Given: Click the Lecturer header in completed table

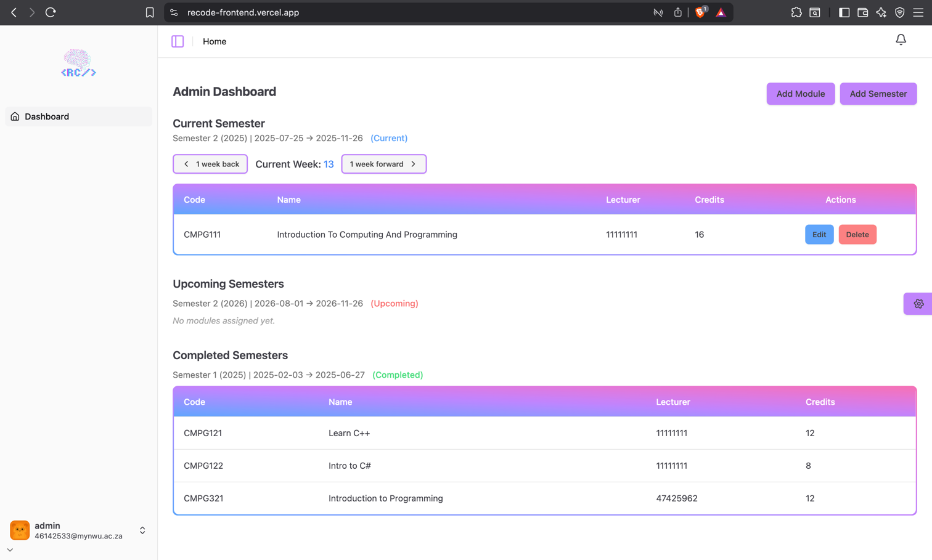Looking at the screenshot, I should (673, 402).
